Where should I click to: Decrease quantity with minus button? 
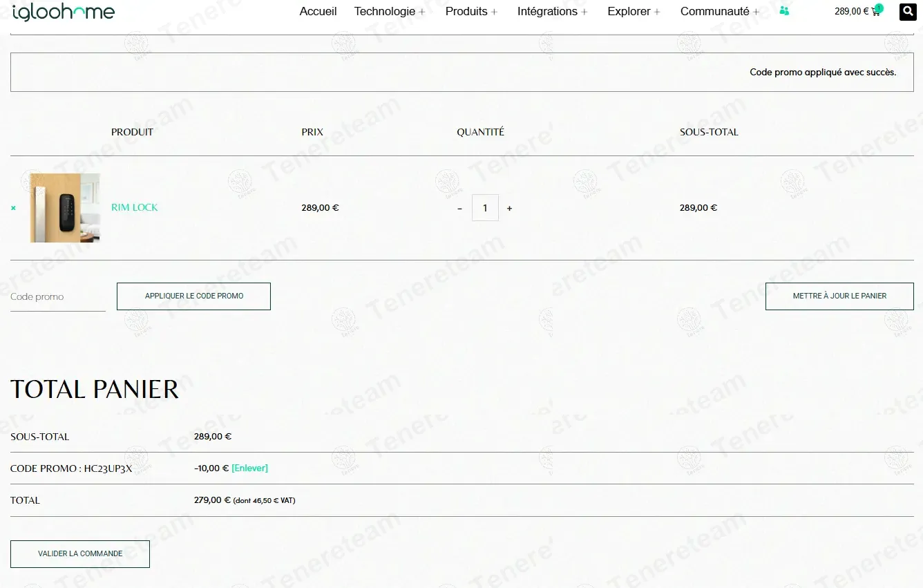(x=459, y=208)
